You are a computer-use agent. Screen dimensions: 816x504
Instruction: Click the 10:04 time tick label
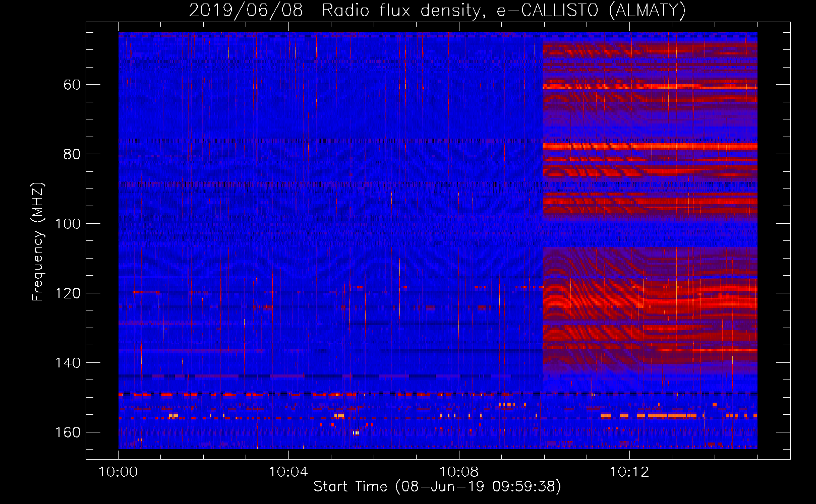(288, 472)
